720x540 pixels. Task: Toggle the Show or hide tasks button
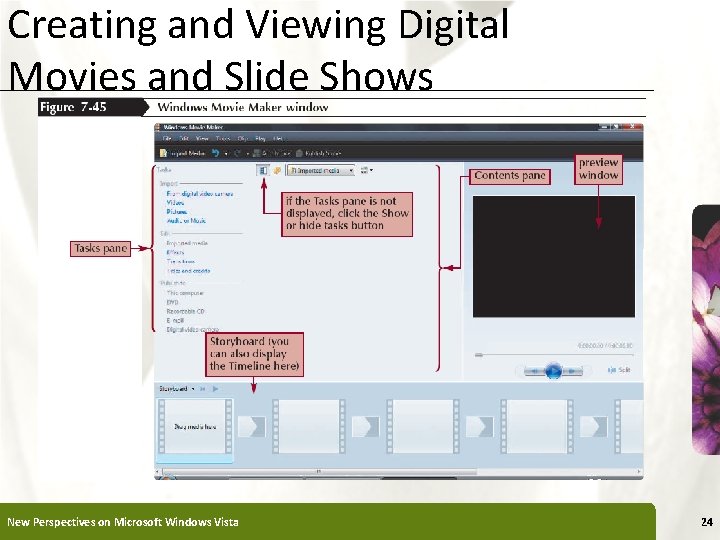(263, 170)
